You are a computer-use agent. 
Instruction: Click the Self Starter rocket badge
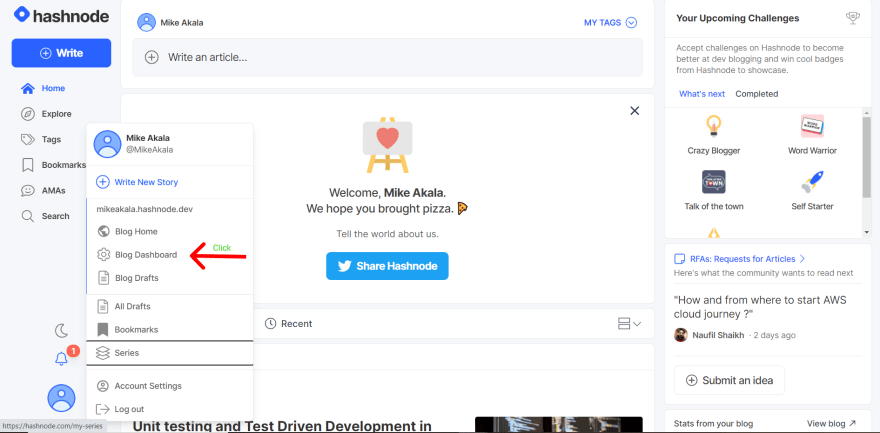[x=812, y=191]
